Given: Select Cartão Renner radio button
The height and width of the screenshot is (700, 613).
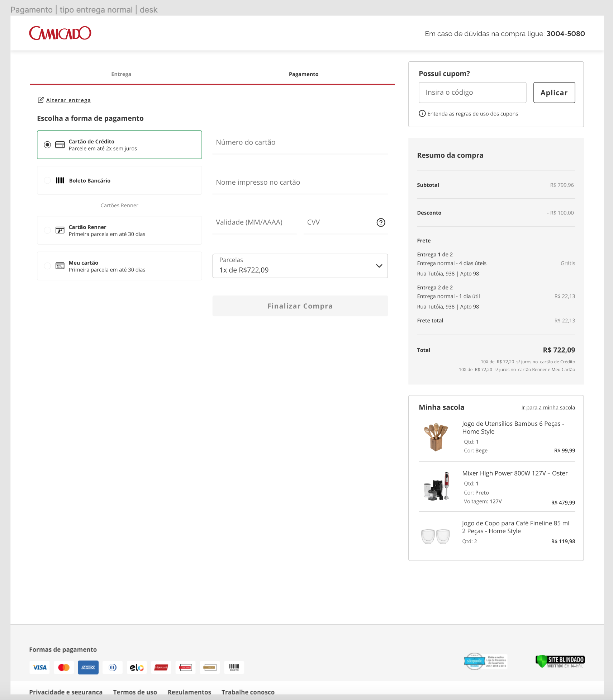Looking at the screenshot, I should (x=47, y=230).
